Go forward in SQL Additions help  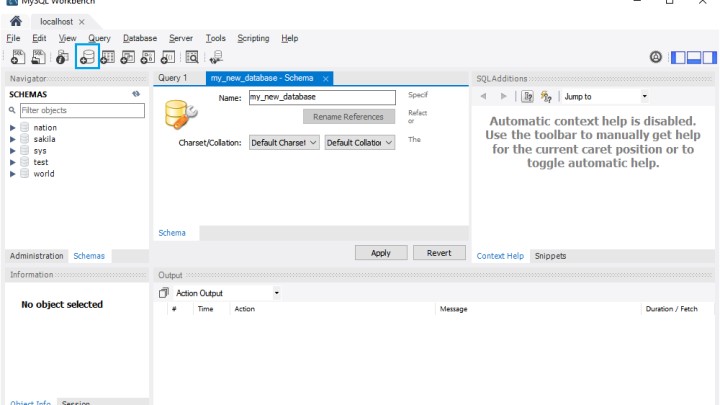point(504,96)
